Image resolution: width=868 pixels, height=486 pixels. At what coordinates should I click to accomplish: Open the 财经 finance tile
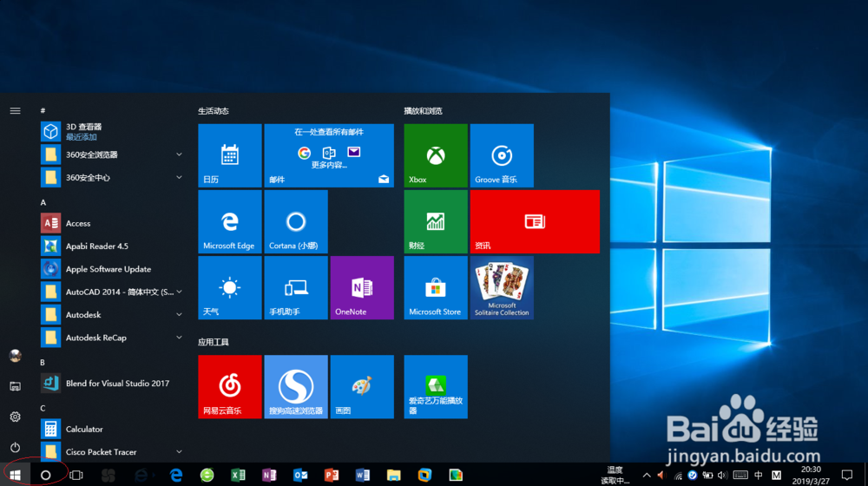click(x=436, y=221)
